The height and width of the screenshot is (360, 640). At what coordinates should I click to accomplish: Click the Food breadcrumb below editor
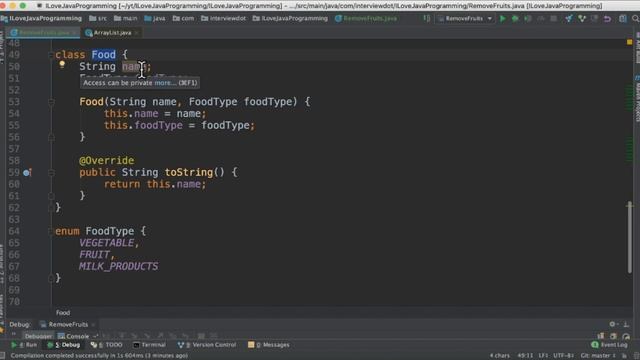pyautogui.click(x=63, y=313)
